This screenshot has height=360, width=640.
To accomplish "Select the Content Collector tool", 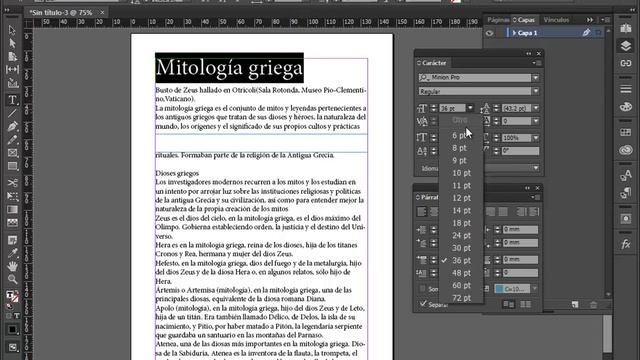I will (x=13, y=84).
